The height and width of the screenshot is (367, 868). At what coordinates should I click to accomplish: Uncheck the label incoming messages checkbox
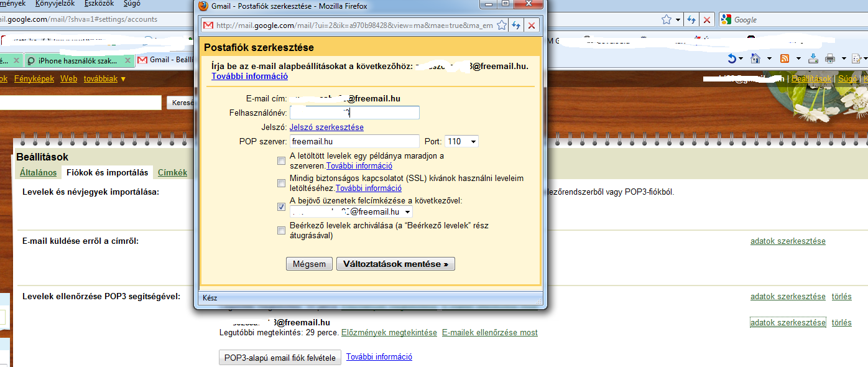coord(282,207)
